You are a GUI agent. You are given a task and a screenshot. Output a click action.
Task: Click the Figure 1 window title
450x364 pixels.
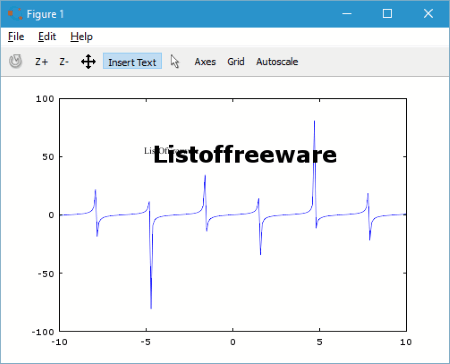pos(45,14)
